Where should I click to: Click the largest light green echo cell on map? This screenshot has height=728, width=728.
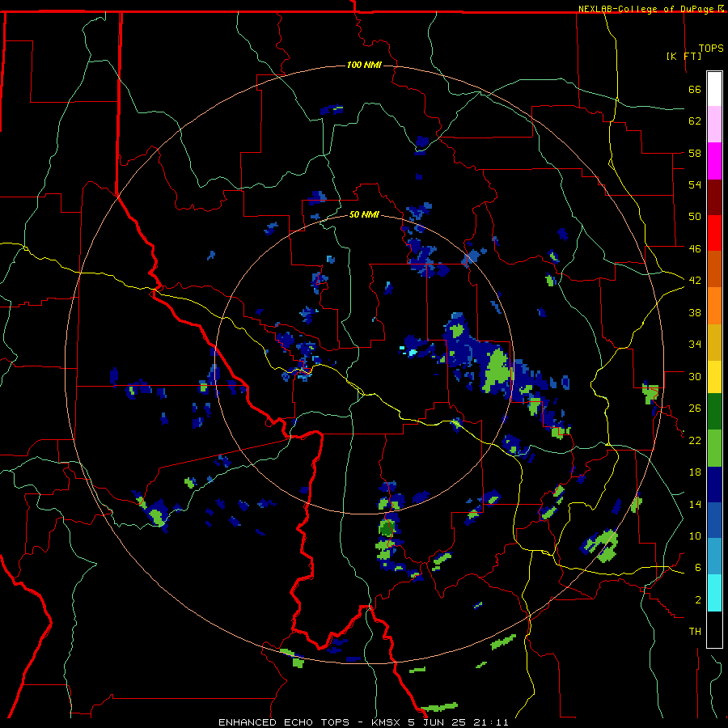tap(497, 370)
